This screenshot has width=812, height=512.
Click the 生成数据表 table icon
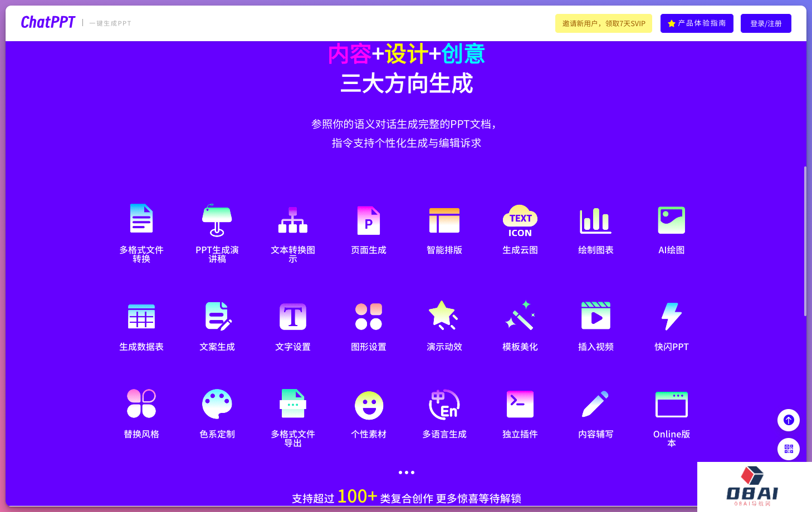141,317
